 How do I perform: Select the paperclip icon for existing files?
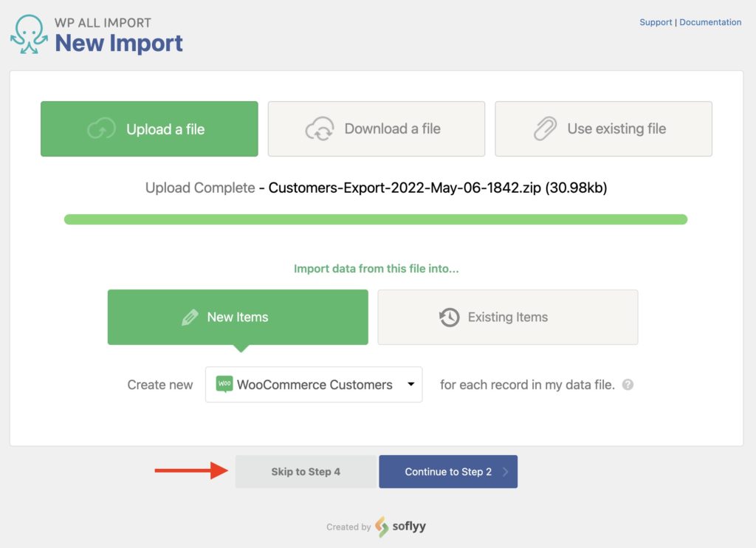click(x=546, y=129)
